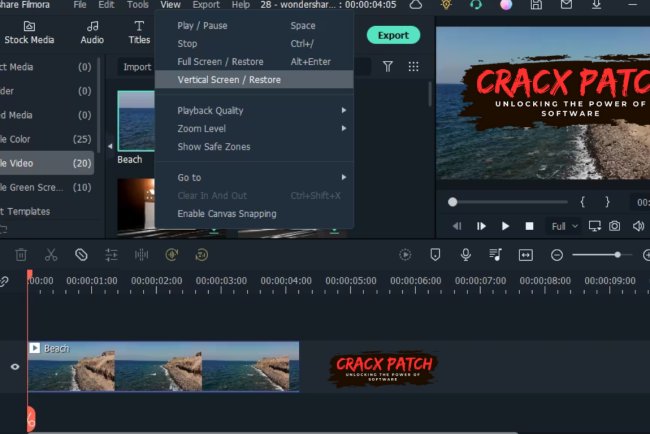
Task: Click the filter funnel icon
Action: 388,66
